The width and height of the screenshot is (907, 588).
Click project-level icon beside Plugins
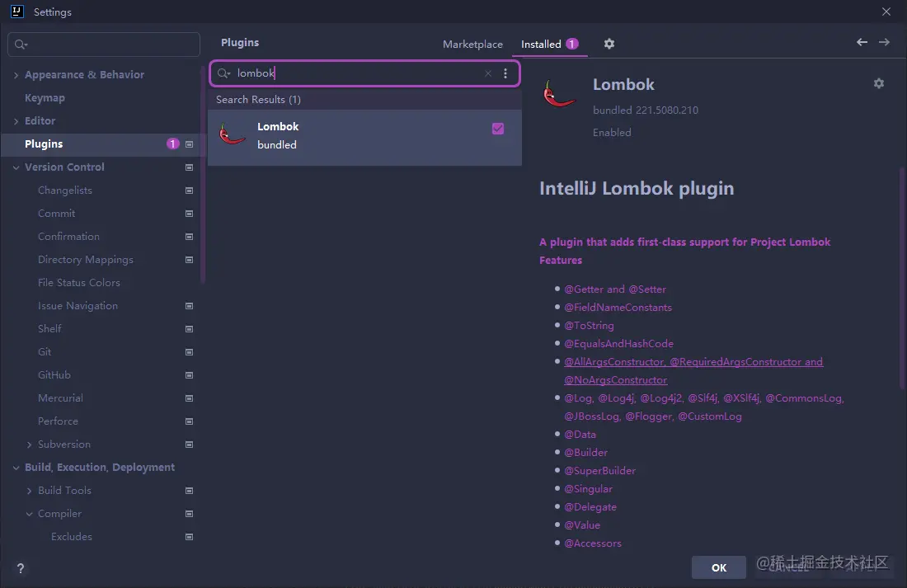click(189, 144)
